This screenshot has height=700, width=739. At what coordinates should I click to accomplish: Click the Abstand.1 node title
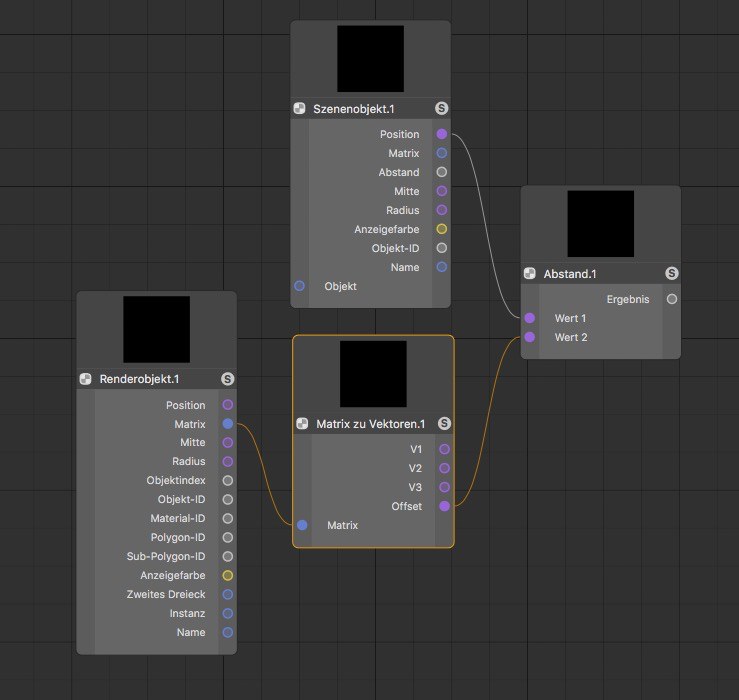[570, 274]
